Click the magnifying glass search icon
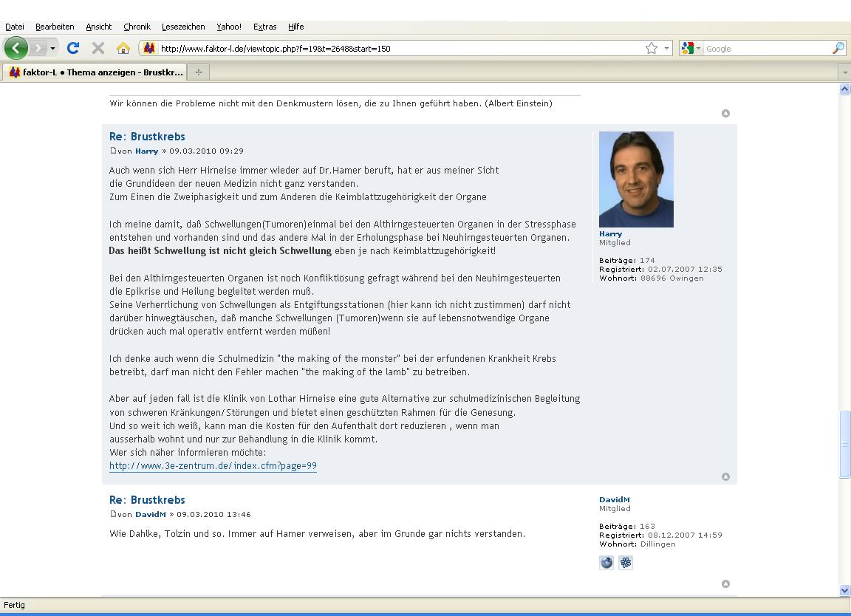This screenshot has width=851, height=616. [838, 48]
